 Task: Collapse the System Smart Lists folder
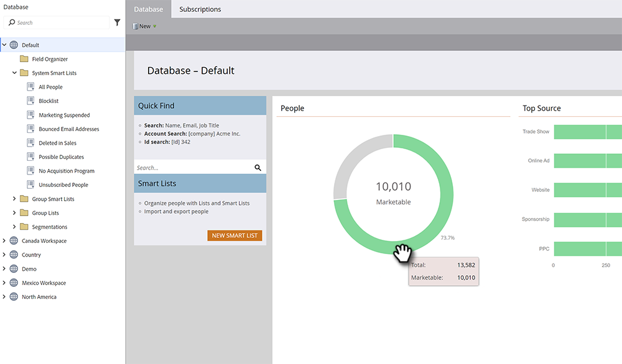click(14, 73)
